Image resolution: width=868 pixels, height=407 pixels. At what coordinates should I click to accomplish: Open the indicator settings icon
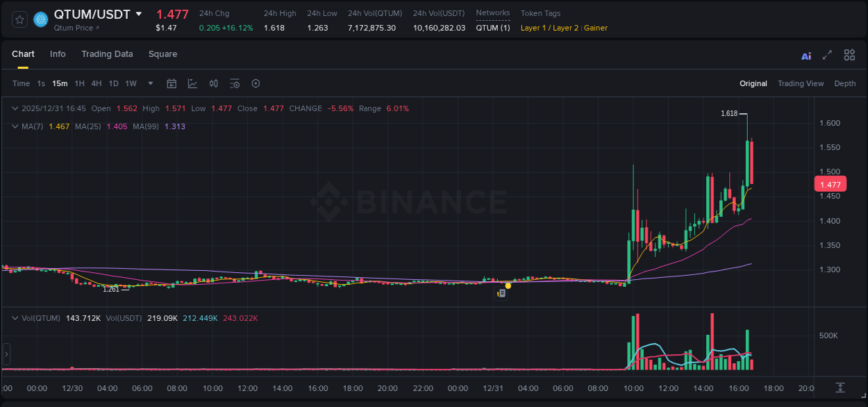tap(235, 83)
